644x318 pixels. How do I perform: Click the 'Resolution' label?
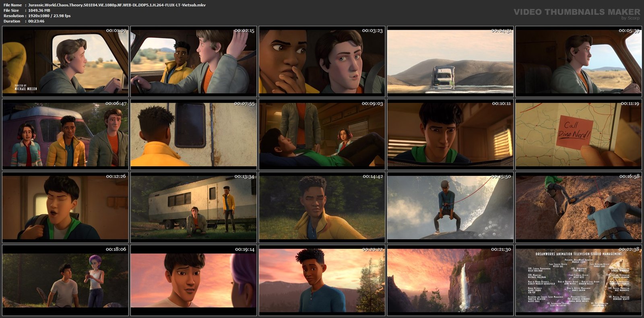pyautogui.click(x=13, y=16)
